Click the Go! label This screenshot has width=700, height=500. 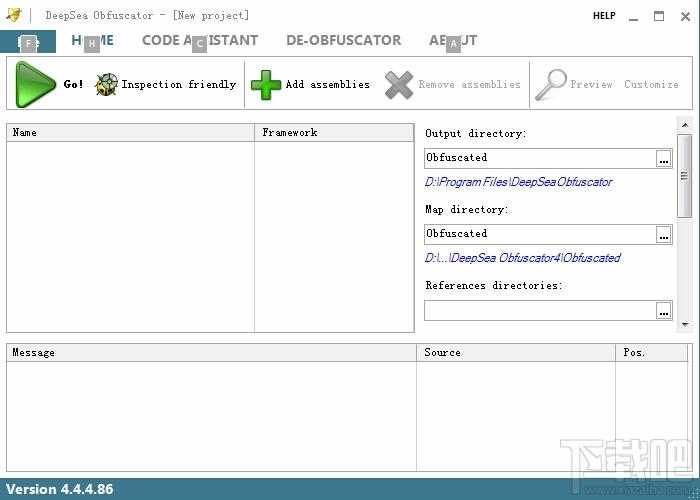pyautogui.click(x=73, y=84)
